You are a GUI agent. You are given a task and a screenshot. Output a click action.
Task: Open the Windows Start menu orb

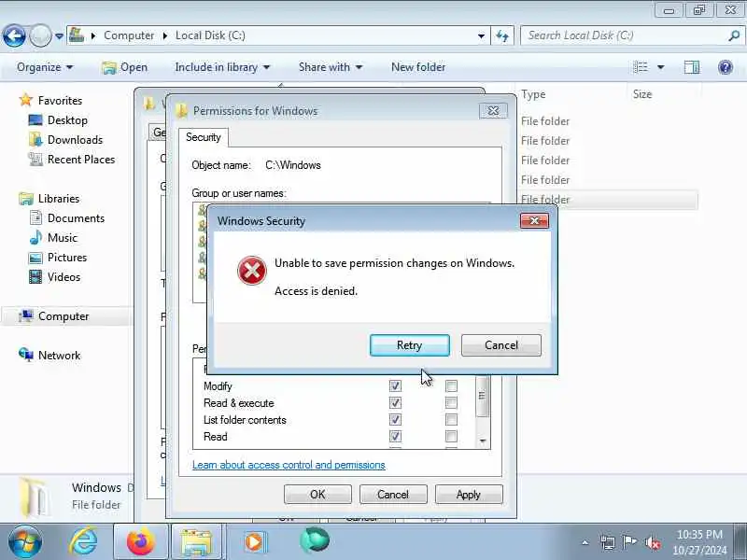coord(25,542)
